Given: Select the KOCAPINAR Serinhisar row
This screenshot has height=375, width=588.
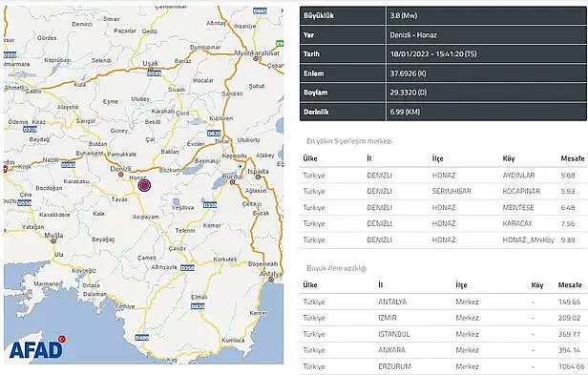Looking at the screenshot, I should point(443,191).
